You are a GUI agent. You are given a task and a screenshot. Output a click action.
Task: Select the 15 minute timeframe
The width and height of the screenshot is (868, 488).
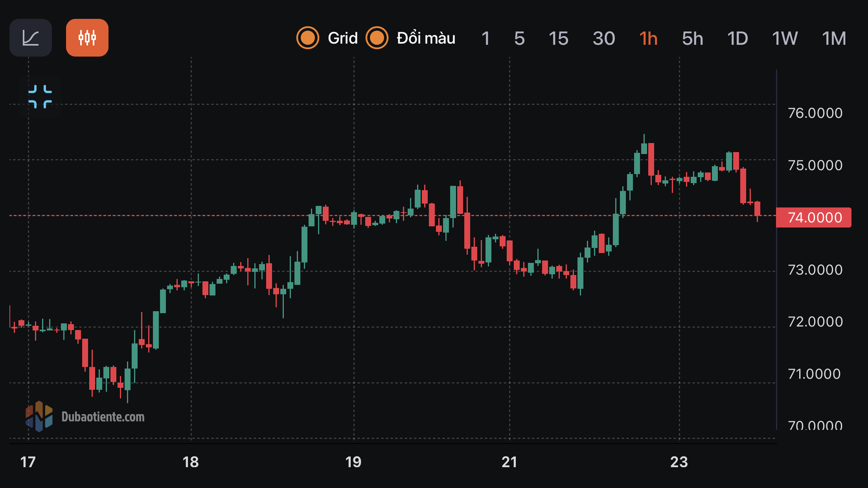559,39
